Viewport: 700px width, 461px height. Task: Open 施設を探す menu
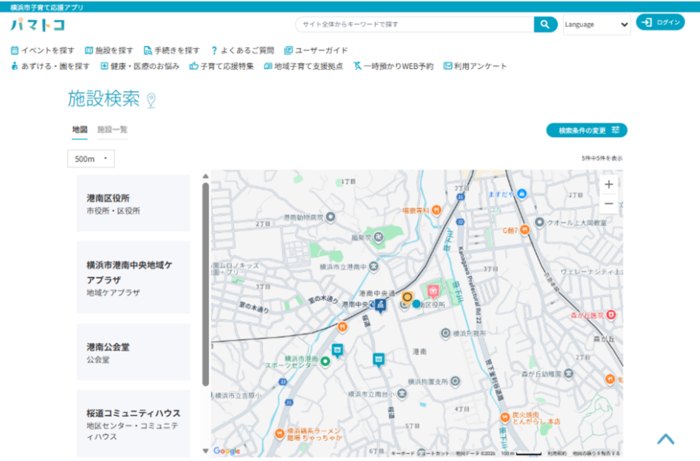pyautogui.click(x=109, y=50)
